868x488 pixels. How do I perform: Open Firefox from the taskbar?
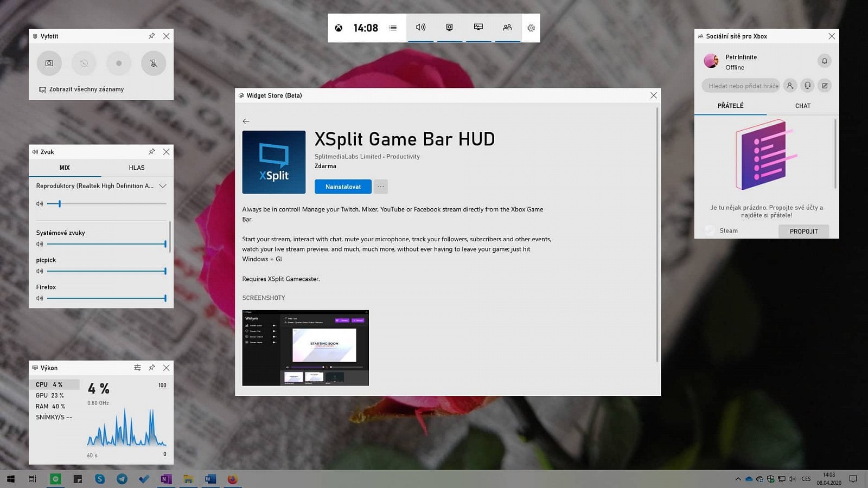[232, 479]
